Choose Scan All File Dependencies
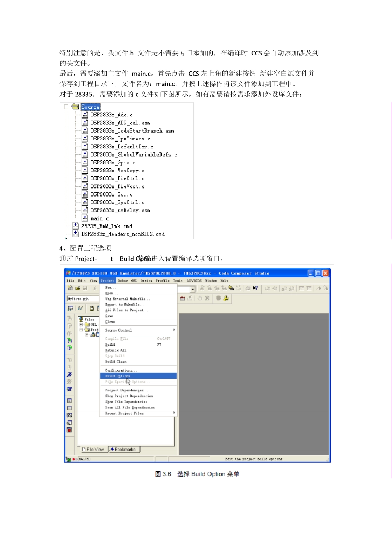This screenshot has width=392, height=555. coord(138,407)
